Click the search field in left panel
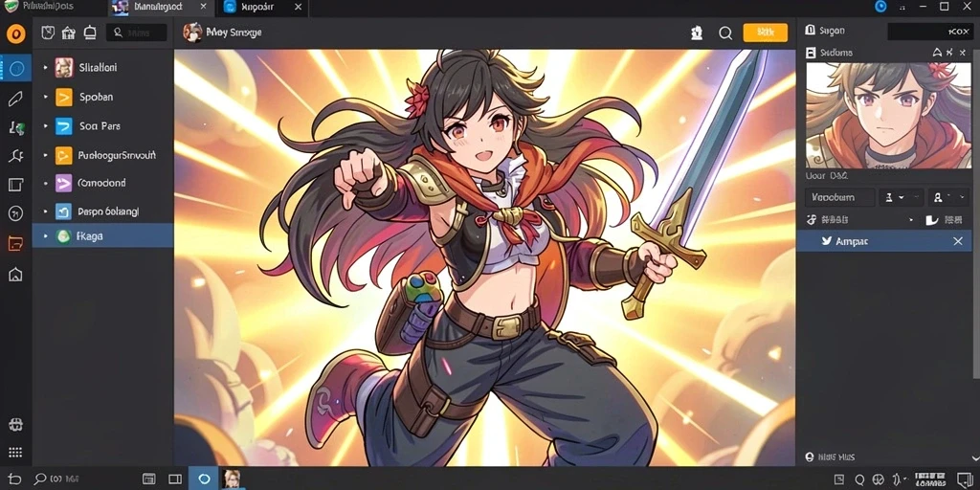This screenshot has width=980, height=490. click(137, 33)
